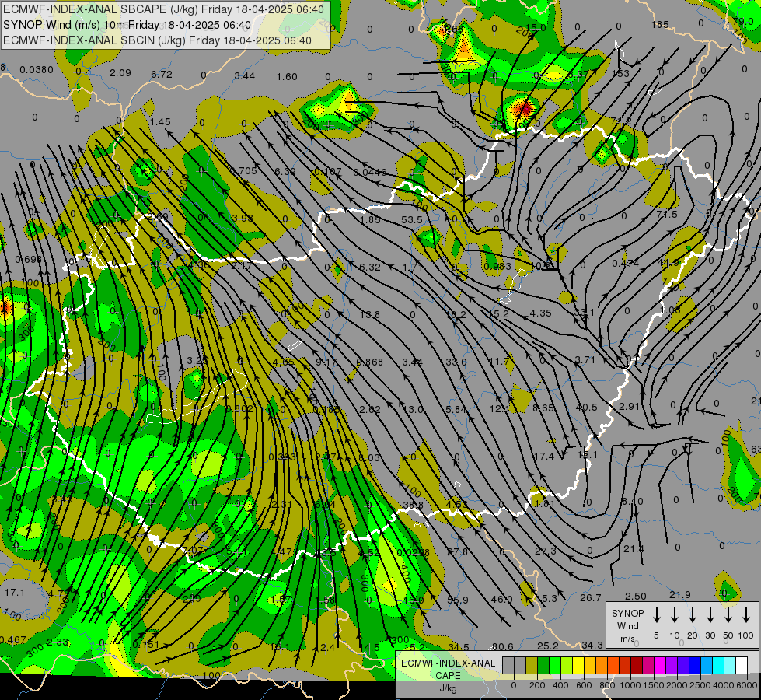This screenshot has height=700, width=761.
Task: Click the 18.2 value on the map
Action: click(456, 315)
